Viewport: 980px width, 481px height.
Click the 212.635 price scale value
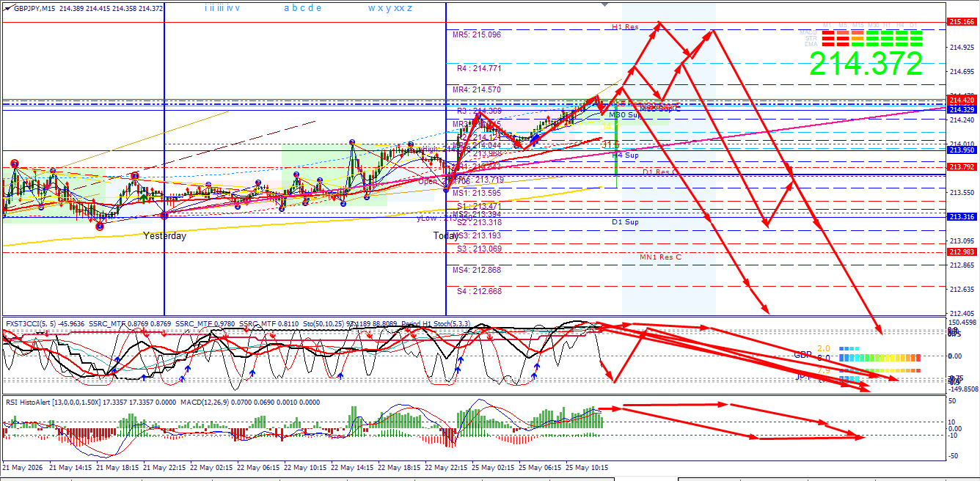tap(962, 290)
